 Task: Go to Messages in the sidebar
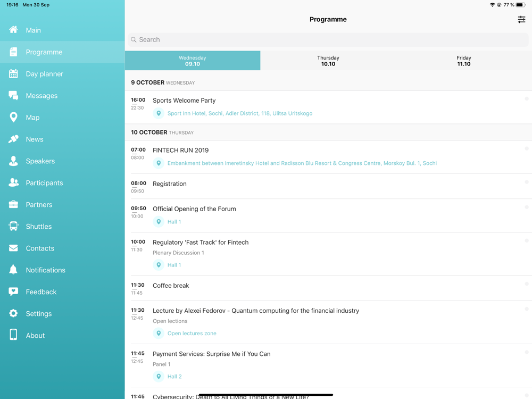[62, 96]
